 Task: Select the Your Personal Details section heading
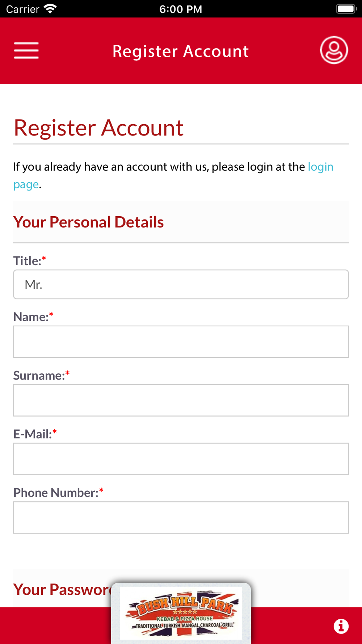click(x=89, y=222)
